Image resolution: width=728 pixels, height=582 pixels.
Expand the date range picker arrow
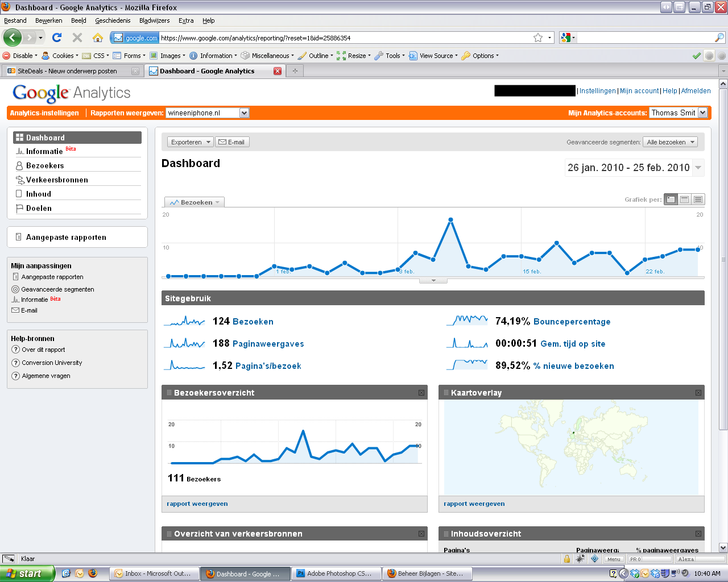pyautogui.click(x=698, y=168)
